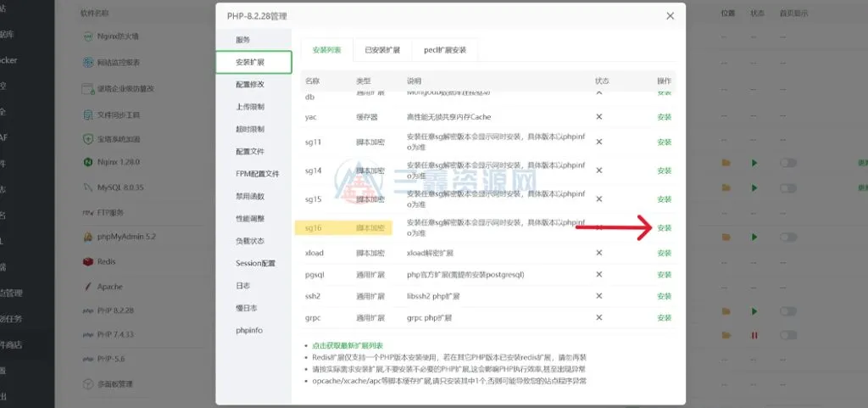Screen dimensions: 868x408
Task: Click the Redis icon in software list
Action: pos(87,261)
